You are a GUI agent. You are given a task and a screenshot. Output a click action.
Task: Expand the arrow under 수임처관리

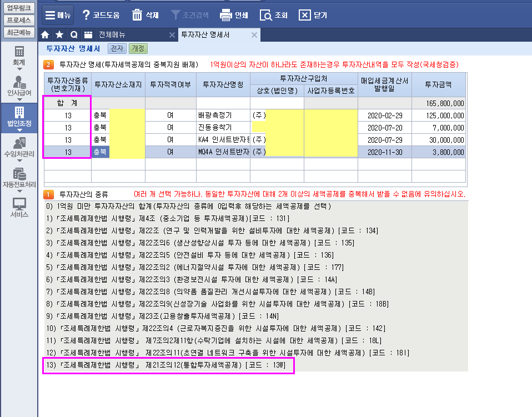[19, 161]
